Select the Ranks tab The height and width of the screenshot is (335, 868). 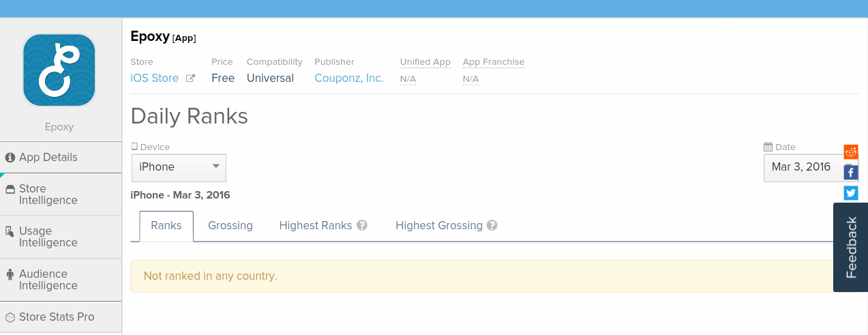point(166,225)
